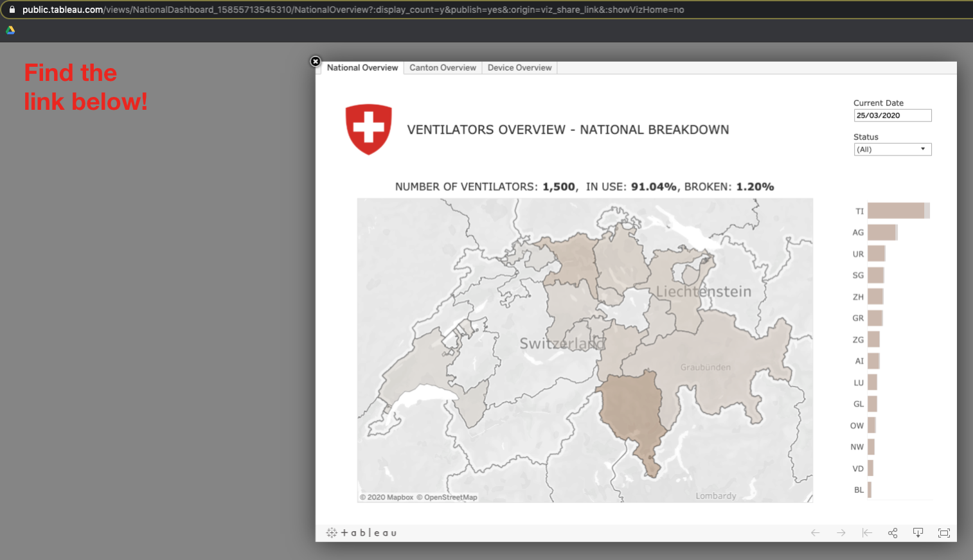The image size is (973, 560).
Task: Click the 'Status' filter label
Action: 866,137
